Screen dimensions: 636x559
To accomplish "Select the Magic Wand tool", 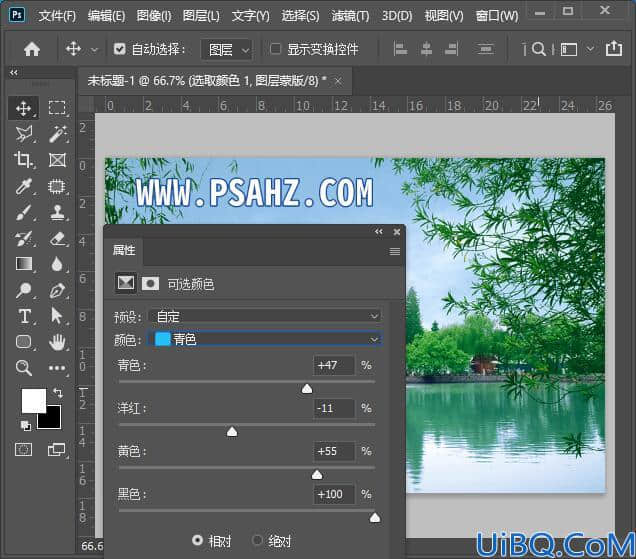I will click(x=57, y=134).
